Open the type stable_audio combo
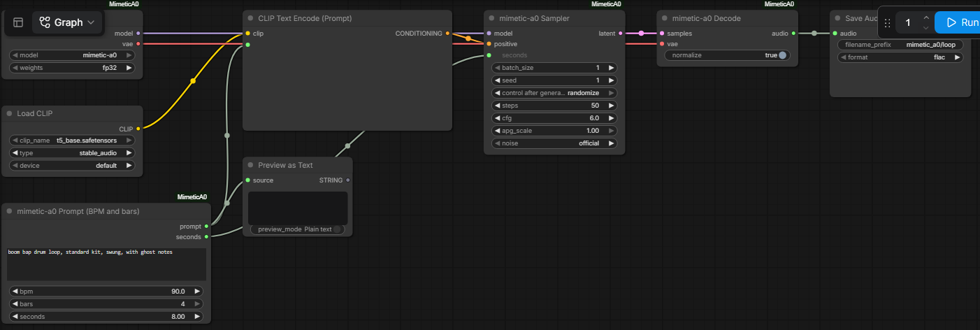Image resolution: width=980 pixels, height=330 pixels. point(73,152)
